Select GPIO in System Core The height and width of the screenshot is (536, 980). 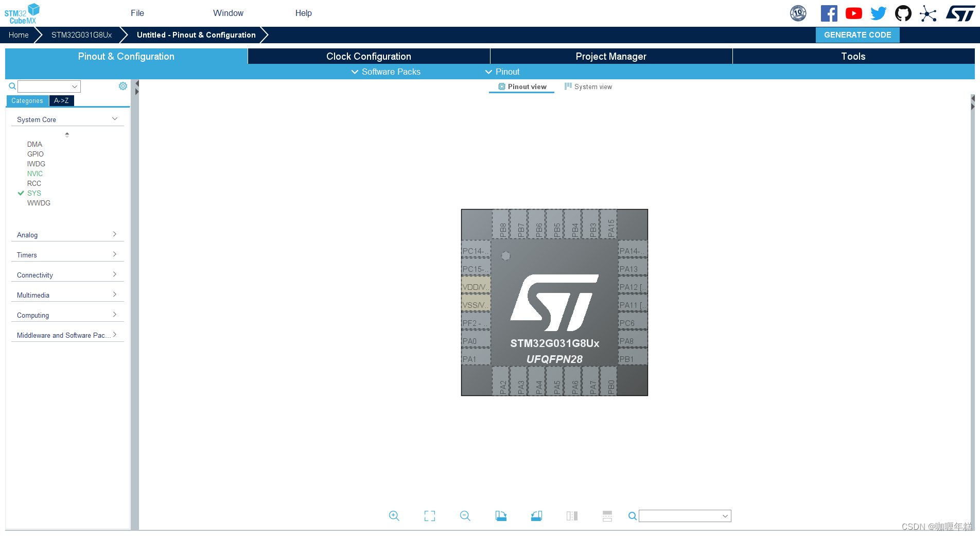[x=36, y=154]
